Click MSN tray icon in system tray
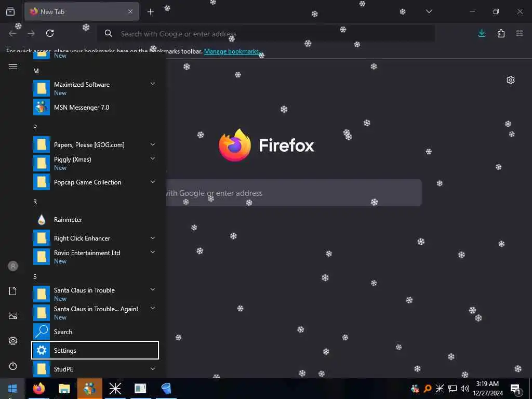532x399 pixels. tap(415, 389)
